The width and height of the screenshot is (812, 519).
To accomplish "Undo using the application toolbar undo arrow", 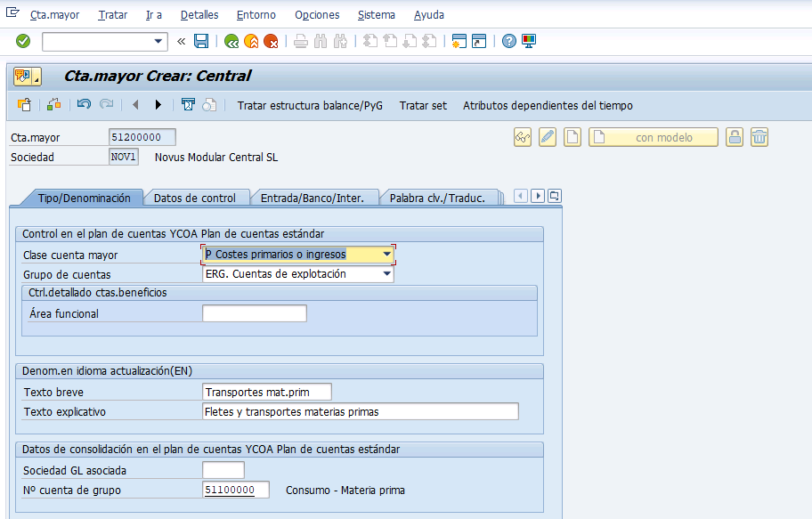I will pyautogui.click(x=84, y=105).
